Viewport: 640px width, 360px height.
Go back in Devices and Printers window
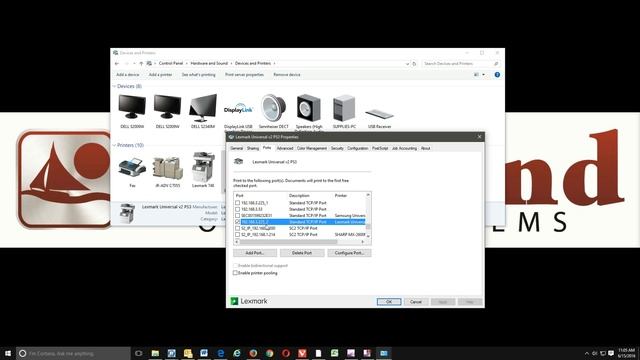117,64
